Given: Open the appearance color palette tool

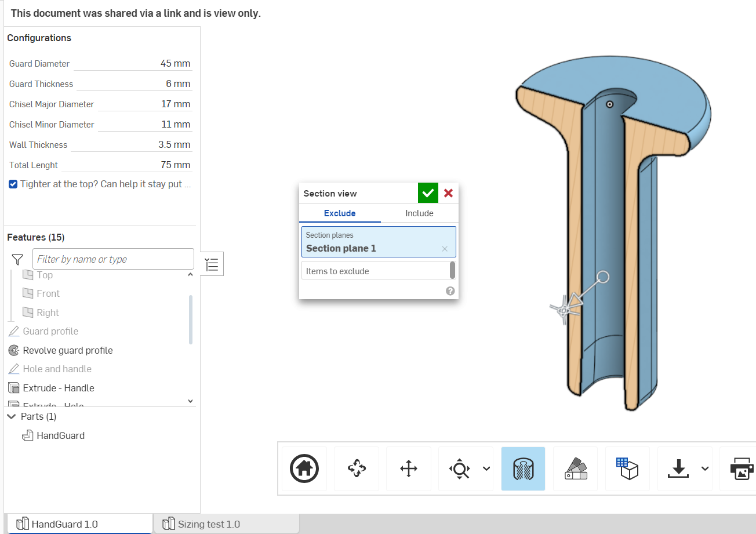Looking at the screenshot, I should pos(575,468).
